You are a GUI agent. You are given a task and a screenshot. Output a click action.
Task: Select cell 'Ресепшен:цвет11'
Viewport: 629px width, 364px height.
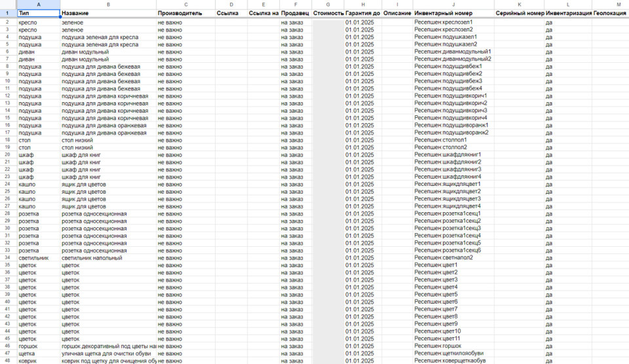(453, 338)
